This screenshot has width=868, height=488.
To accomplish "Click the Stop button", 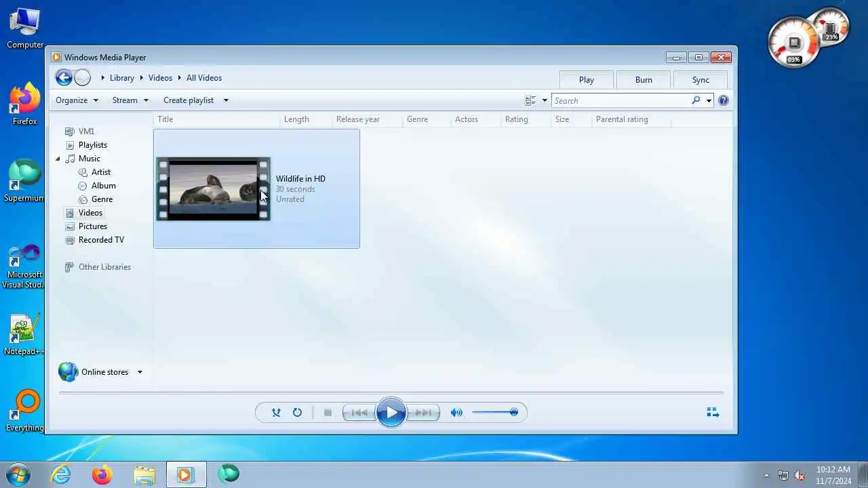I will click(x=328, y=412).
